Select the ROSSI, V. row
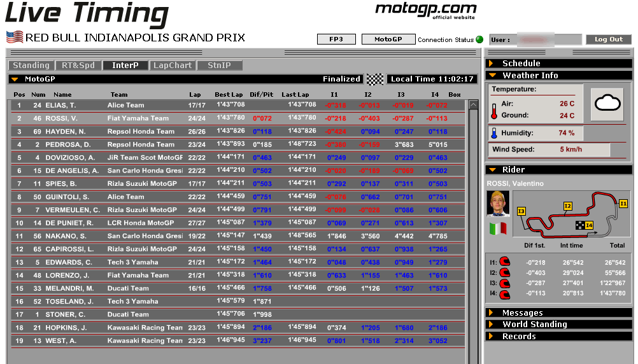 click(238, 118)
